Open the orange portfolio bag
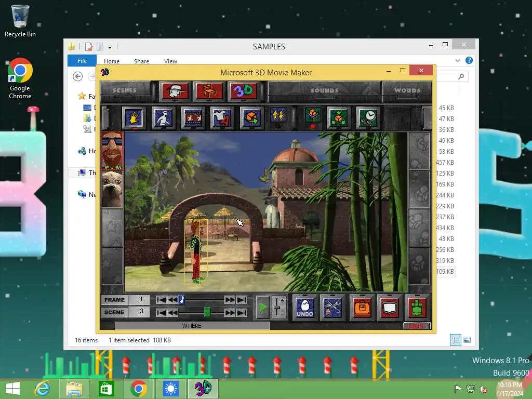The image size is (532, 399). [x=362, y=308]
